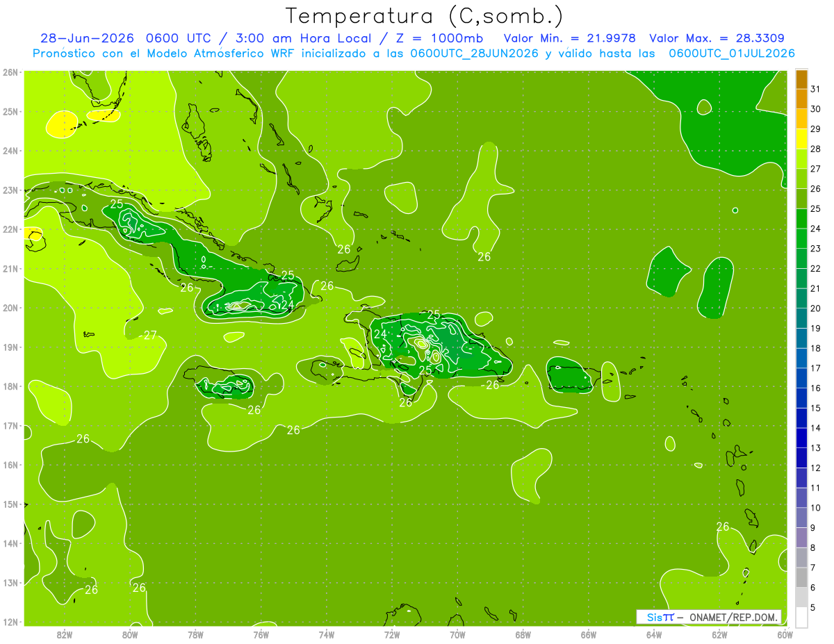The width and height of the screenshot is (834, 644).
Task: Click the '0600UTC_01JUL2026' valid-until timestamp
Action: pyautogui.click(x=732, y=53)
